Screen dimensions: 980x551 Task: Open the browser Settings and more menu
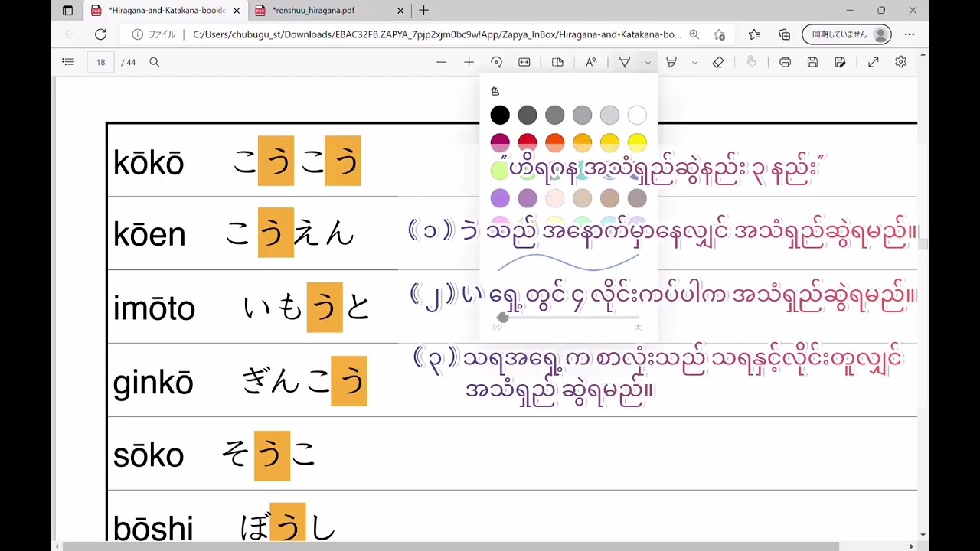910,34
